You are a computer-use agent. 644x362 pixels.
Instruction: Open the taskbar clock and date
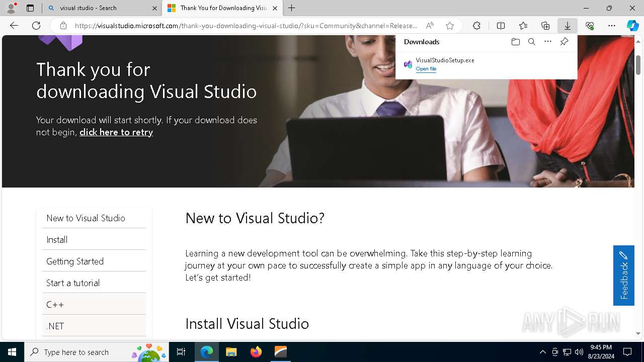point(601,352)
